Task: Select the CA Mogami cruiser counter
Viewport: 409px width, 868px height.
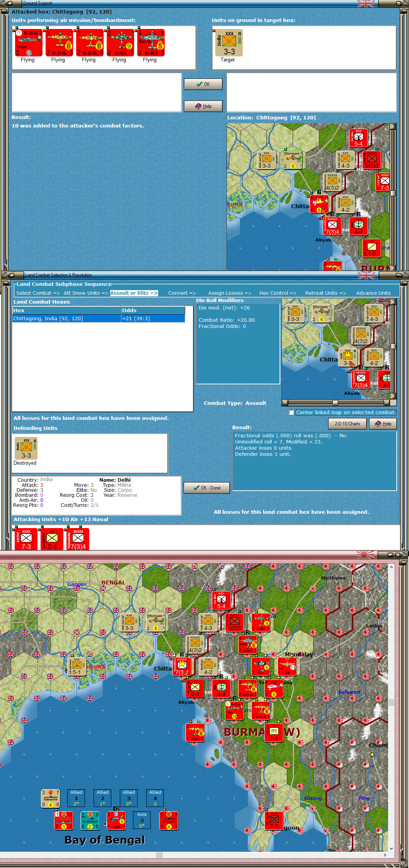Action: point(169,820)
